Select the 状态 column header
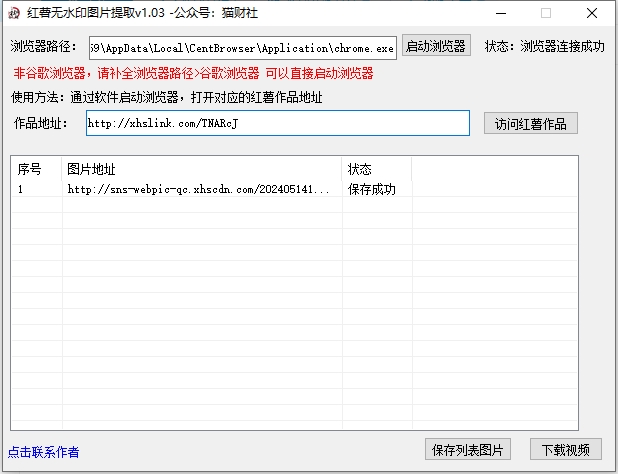 [x=377, y=169]
